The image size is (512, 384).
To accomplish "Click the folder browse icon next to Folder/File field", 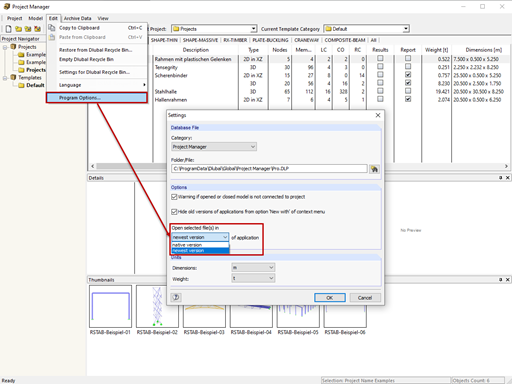I will [x=374, y=169].
